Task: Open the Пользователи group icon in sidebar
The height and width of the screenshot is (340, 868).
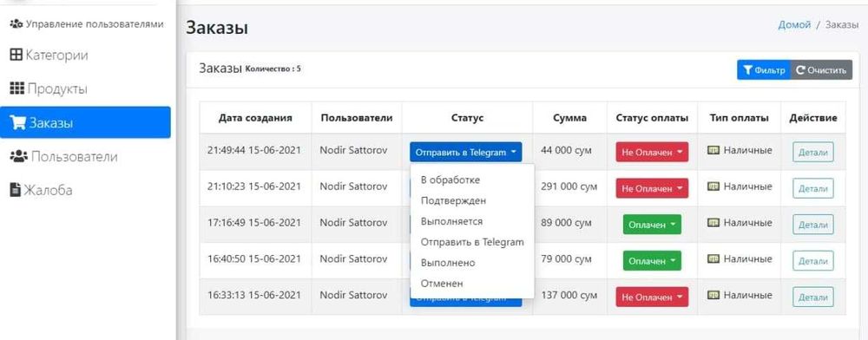Action: tap(19, 156)
